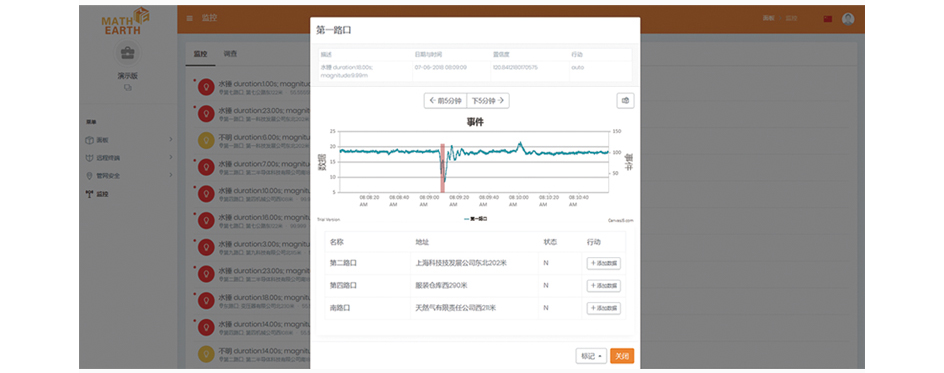Select the red flag language icon
The width and height of the screenshot is (944, 373).
pyautogui.click(x=828, y=19)
